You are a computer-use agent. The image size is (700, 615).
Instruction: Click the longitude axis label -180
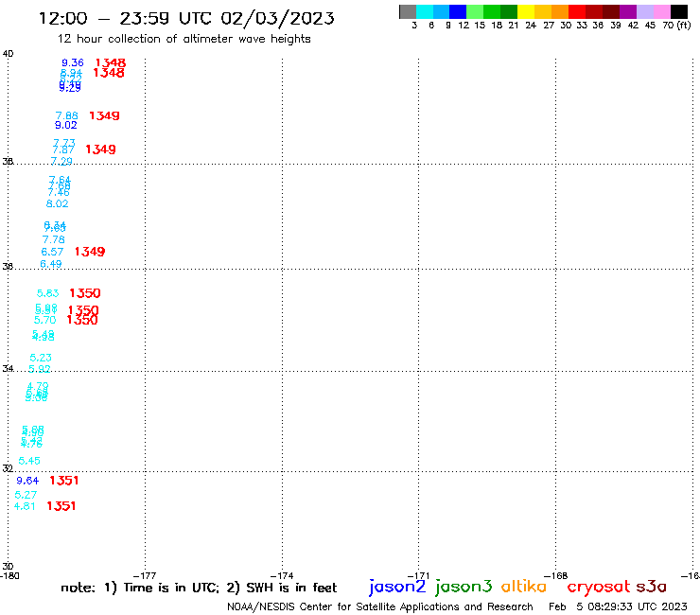click(9, 576)
